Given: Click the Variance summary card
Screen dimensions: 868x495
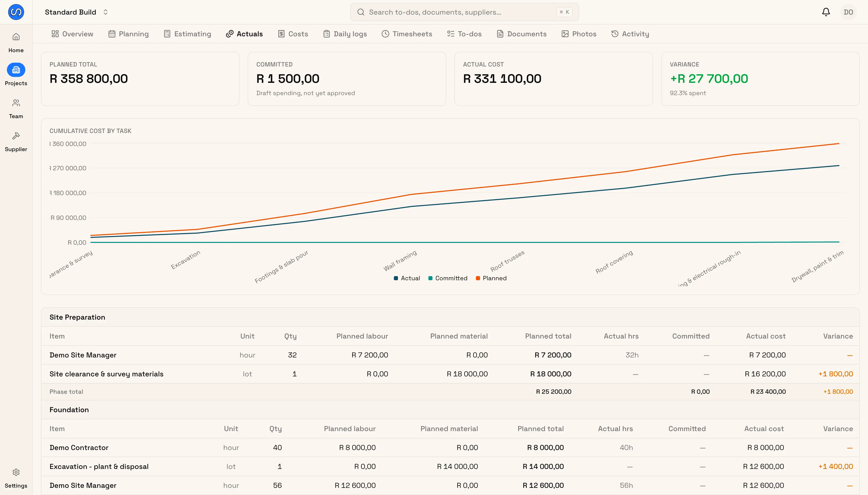Looking at the screenshot, I should click(760, 78).
